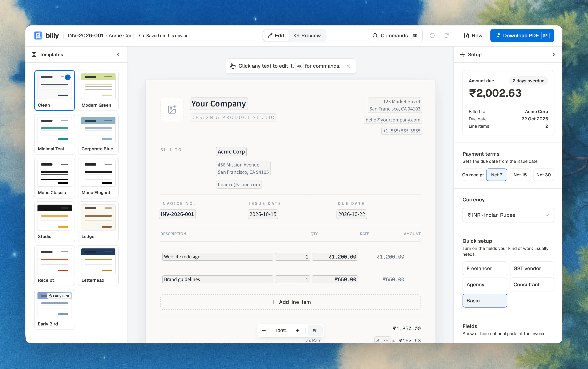Switch to the Edit tab

point(276,35)
